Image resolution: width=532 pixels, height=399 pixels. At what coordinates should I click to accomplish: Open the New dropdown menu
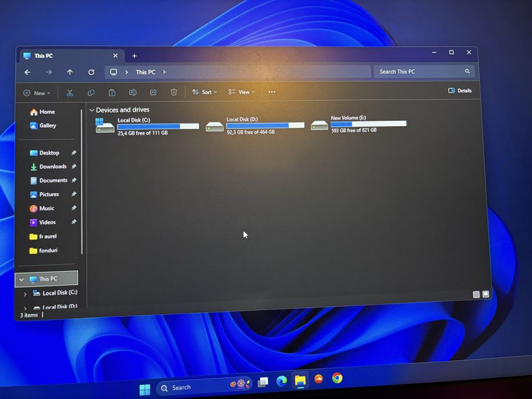37,93
